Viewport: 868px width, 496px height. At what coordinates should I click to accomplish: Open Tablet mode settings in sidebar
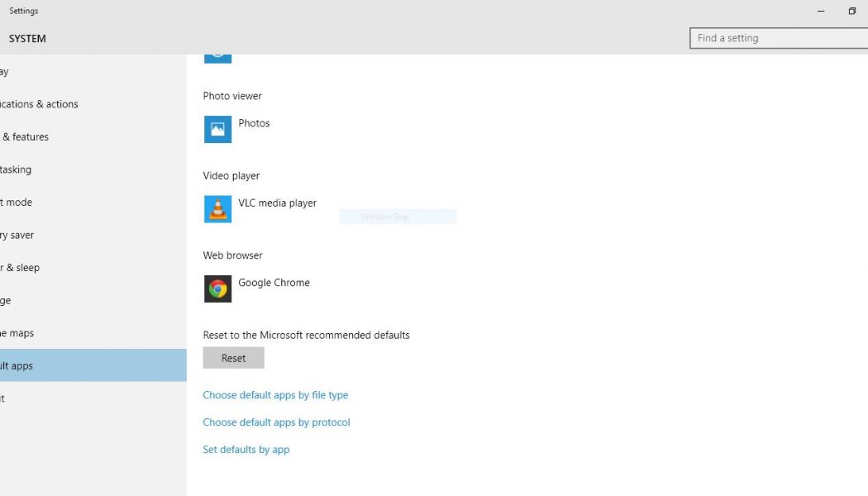(17, 203)
